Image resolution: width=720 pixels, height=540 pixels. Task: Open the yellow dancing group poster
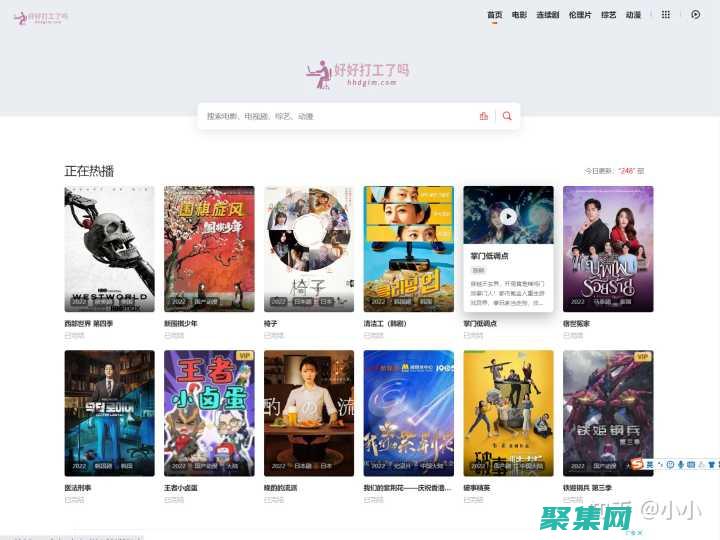tap(508, 413)
